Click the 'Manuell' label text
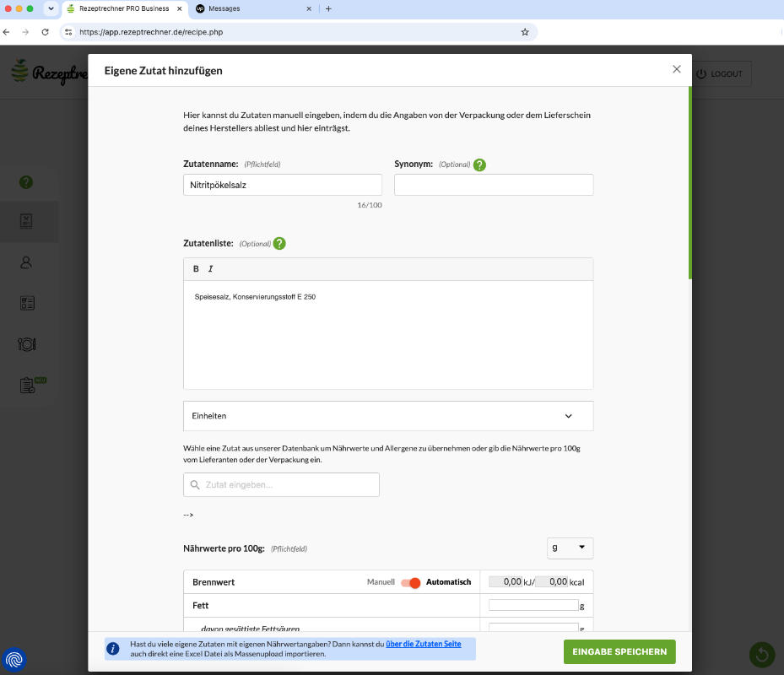The width and height of the screenshot is (784, 675). (x=381, y=582)
